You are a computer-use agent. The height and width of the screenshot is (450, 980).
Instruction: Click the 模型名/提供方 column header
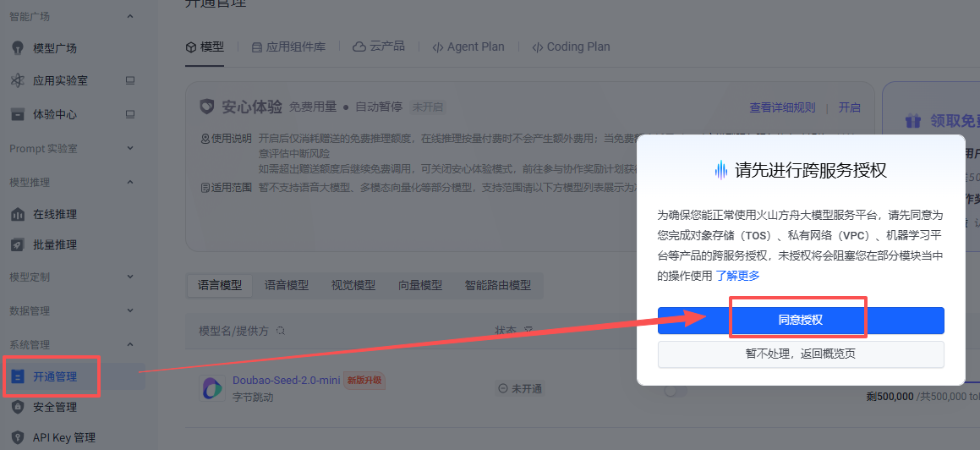tap(235, 331)
